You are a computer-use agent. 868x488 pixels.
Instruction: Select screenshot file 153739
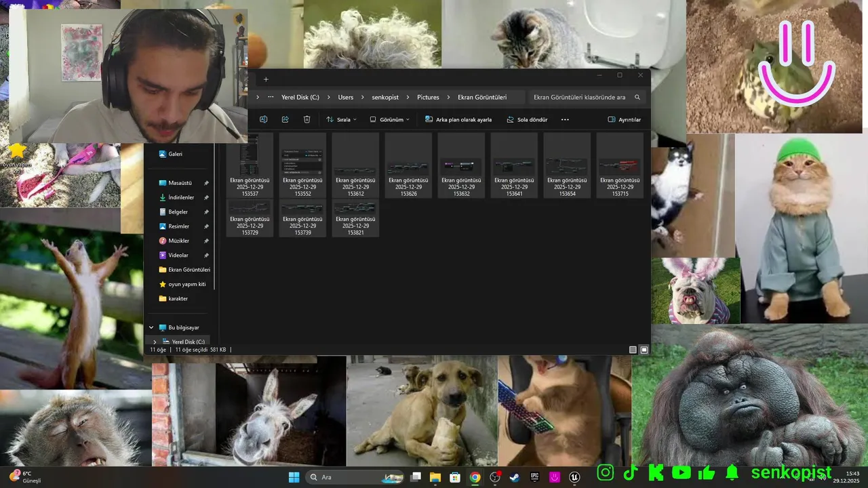point(302,218)
